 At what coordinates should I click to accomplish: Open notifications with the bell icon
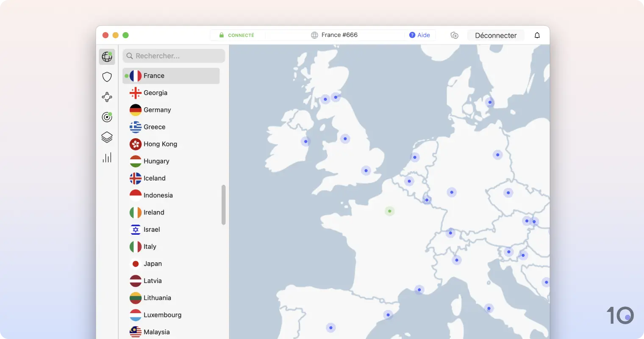[x=537, y=35]
